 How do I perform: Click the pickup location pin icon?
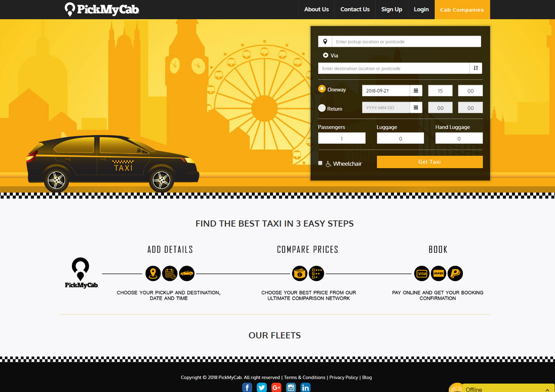(325, 41)
